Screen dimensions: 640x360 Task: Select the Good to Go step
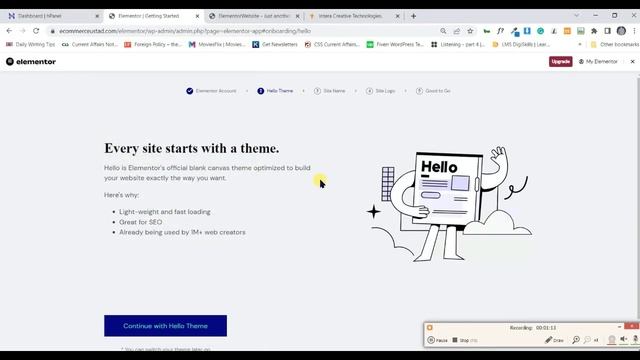coord(433,91)
